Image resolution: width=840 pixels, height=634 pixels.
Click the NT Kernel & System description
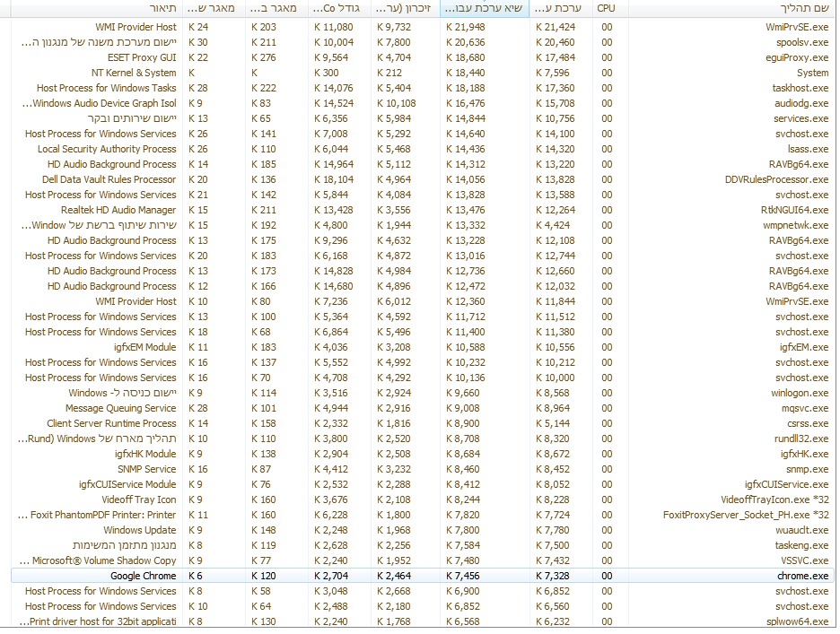[134, 73]
